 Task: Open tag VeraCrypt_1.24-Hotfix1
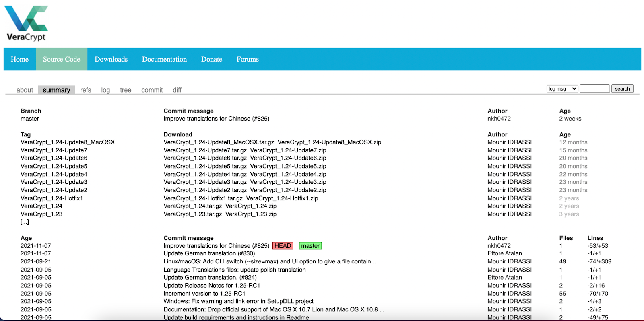click(52, 198)
